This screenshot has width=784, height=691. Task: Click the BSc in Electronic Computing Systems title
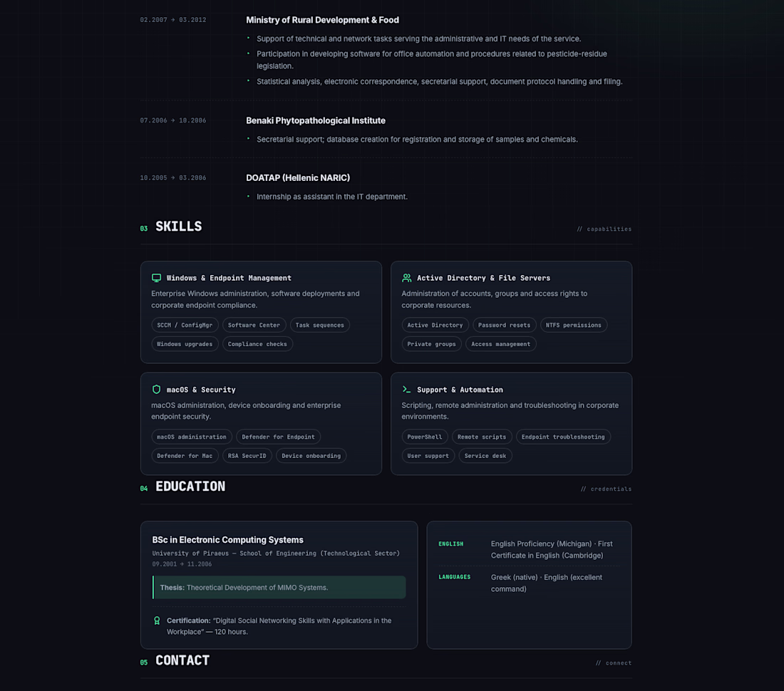pyautogui.click(x=227, y=540)
